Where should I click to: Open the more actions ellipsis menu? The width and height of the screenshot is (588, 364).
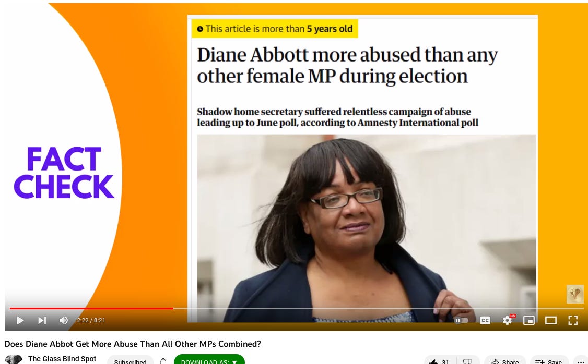coord(580,361)
